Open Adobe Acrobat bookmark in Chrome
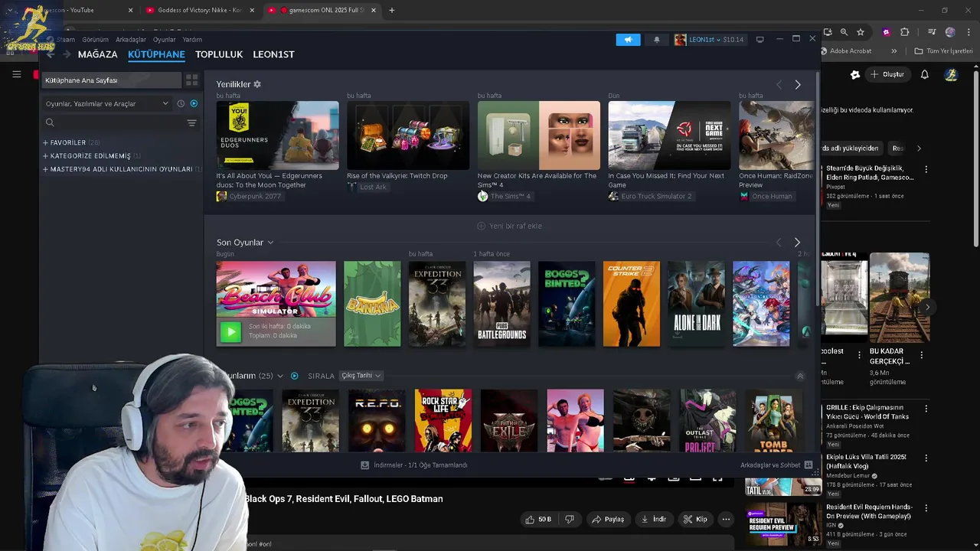This screenshot has height=551, width=980. tap(845, 51)
